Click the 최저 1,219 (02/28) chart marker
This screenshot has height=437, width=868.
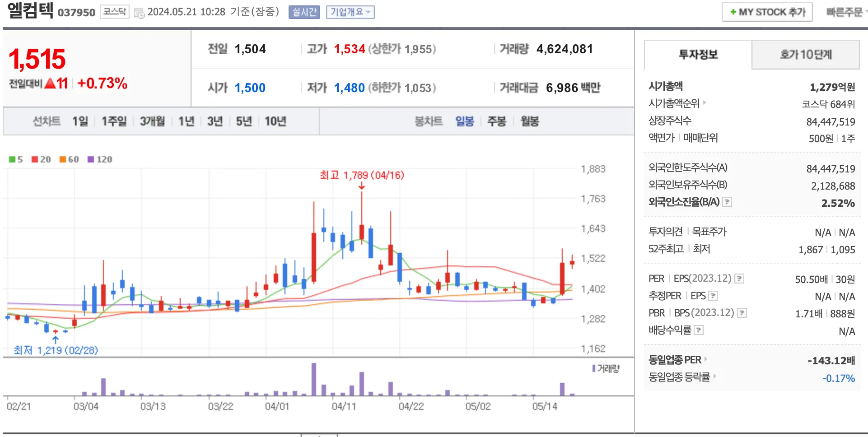coord(56,350)
